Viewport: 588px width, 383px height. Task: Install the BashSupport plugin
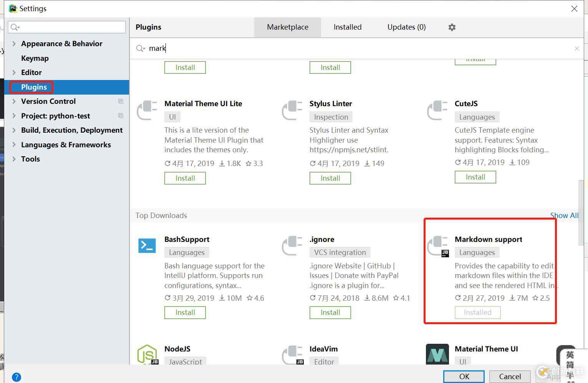click(185, 312)
